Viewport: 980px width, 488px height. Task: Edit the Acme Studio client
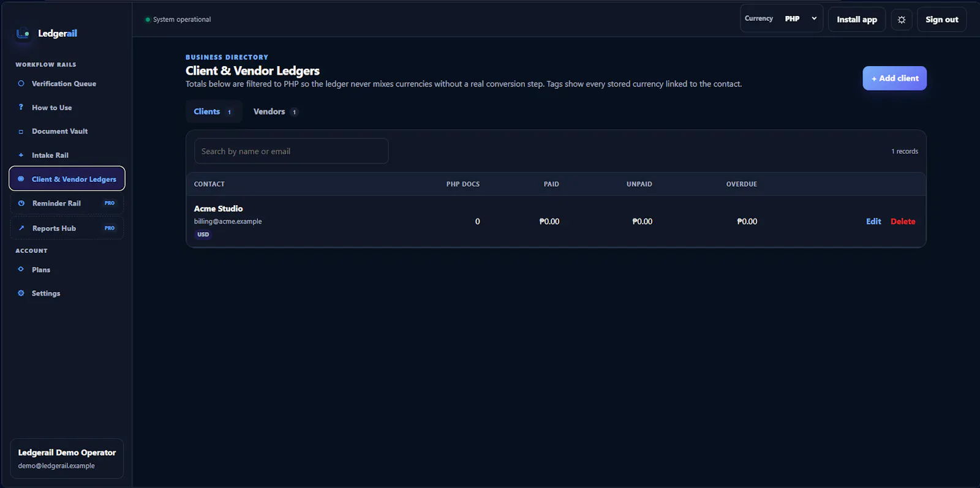tap(873, 222)
